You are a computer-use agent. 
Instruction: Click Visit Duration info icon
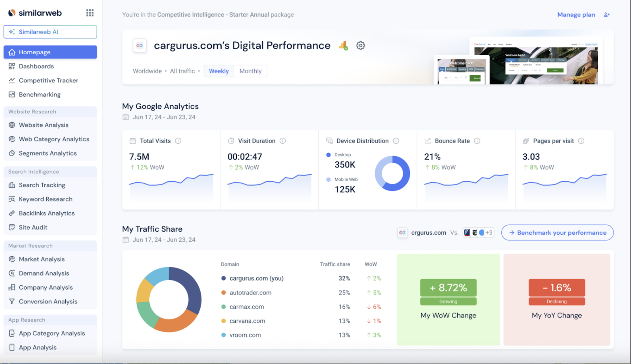[283, 141]
